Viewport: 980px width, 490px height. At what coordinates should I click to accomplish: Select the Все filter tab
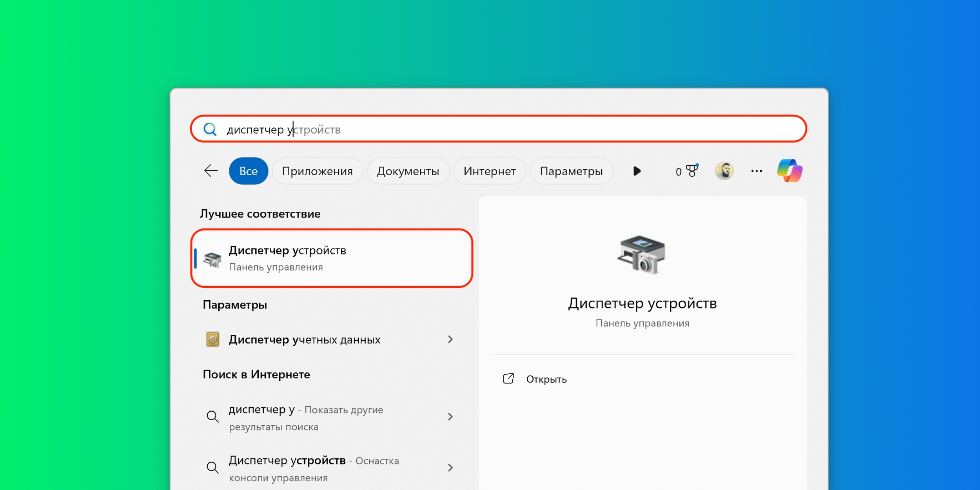pos(249,171)
